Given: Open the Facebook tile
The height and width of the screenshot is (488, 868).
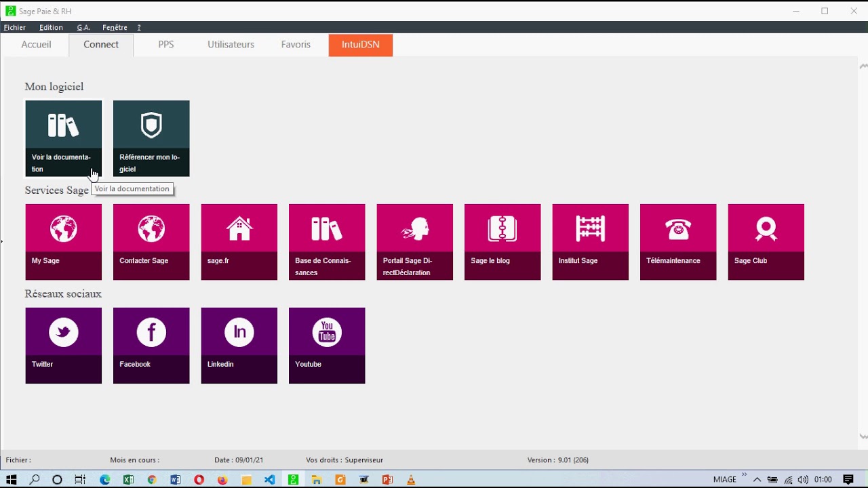Looking at the screenshot, I should 151,346.
